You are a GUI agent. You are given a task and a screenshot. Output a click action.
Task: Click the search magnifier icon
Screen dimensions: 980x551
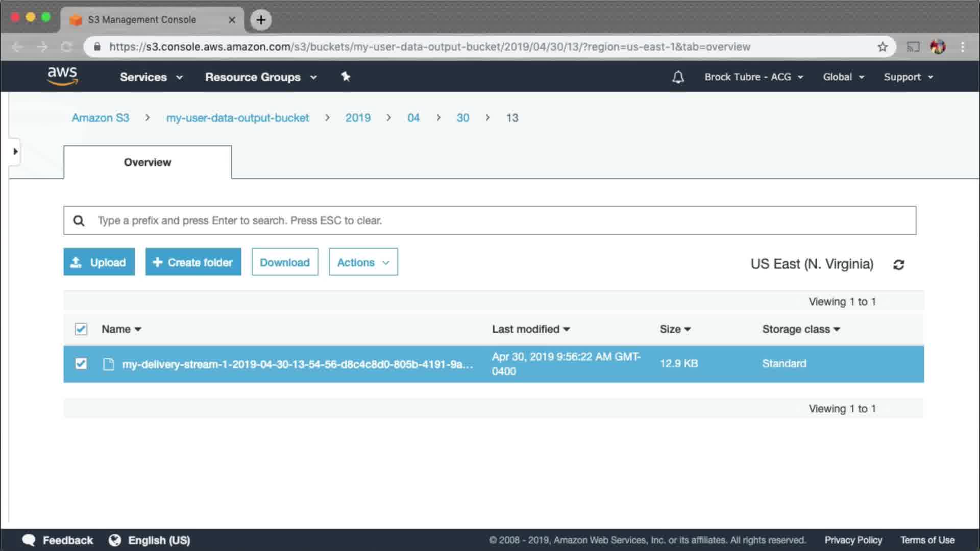click(79, 220)
